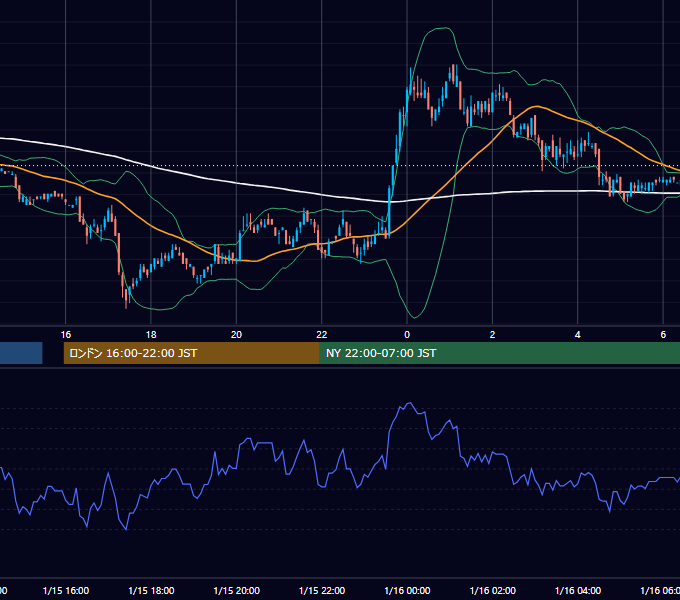This screenshot has height=600, width=680.
Task: Click the 0 hour label on price chart
Action: pos(407,335)
